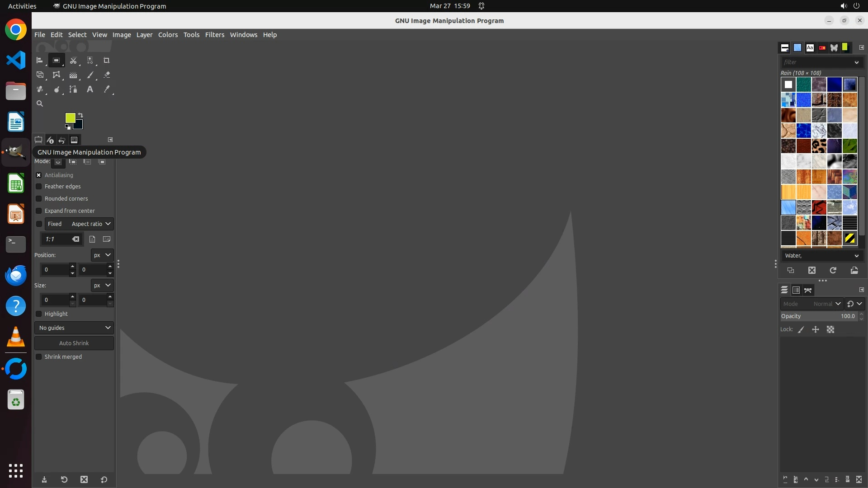Viewport: 868px width, 488px height.
Task: Select the Color Picker tool
Action: 107,89
